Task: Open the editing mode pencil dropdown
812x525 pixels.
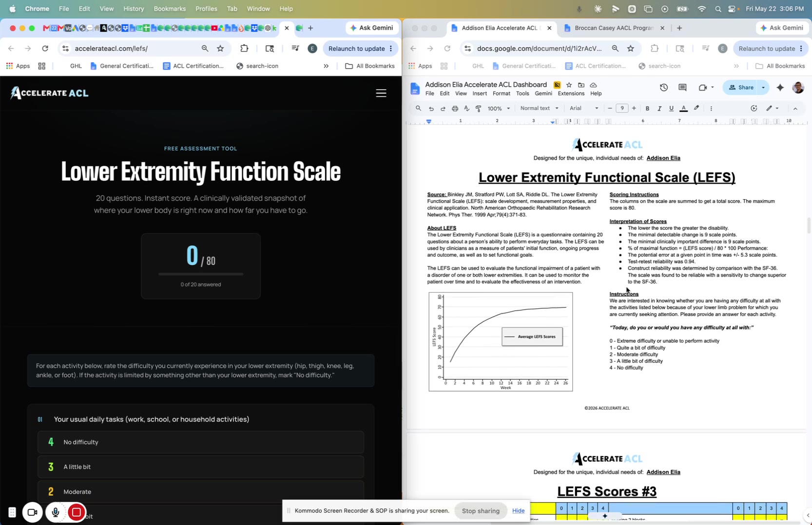Action: click(x=773, y=109)
